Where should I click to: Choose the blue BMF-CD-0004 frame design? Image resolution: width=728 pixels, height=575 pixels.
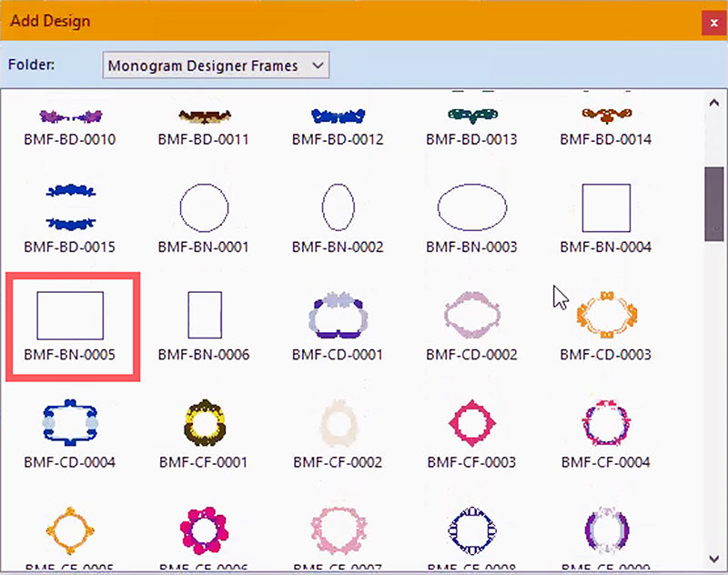pos(70,423)
